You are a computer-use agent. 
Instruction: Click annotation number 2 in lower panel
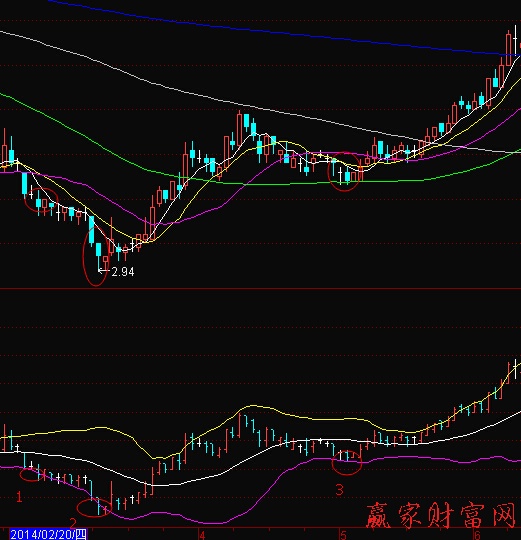pos(73,523)
